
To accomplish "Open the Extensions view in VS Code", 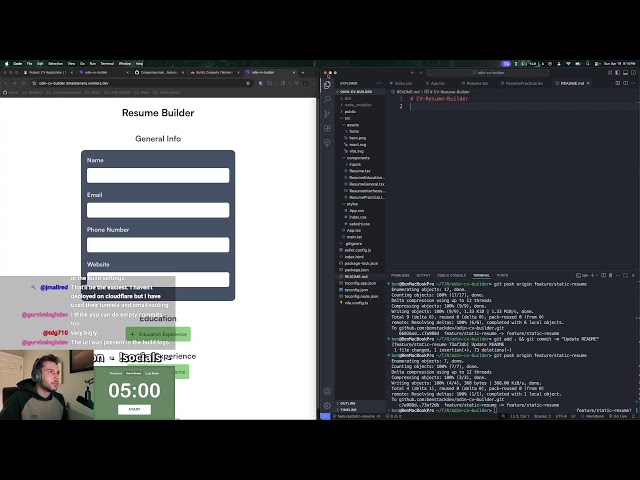I will pyautogui.click(x=327, y=128).
